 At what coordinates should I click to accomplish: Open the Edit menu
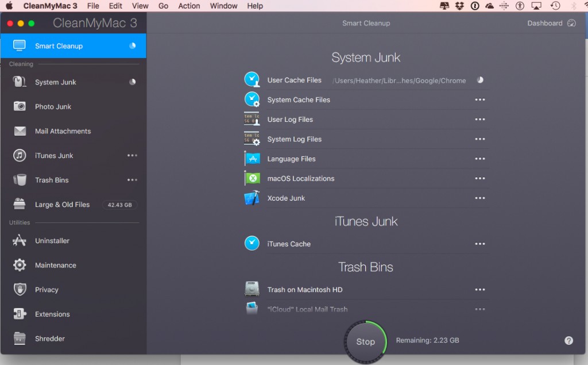click(x=115, y=6)
